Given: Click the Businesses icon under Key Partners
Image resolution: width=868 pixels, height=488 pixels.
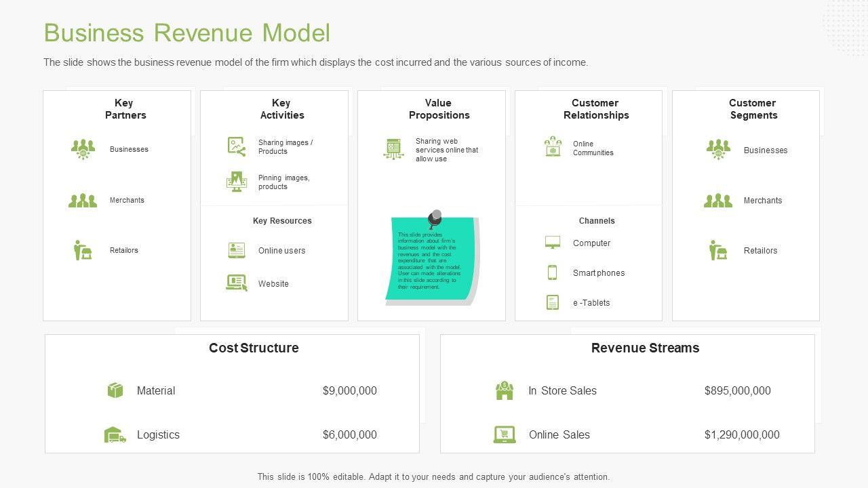Looking at the screenshot, I should (x=83, y=149).
